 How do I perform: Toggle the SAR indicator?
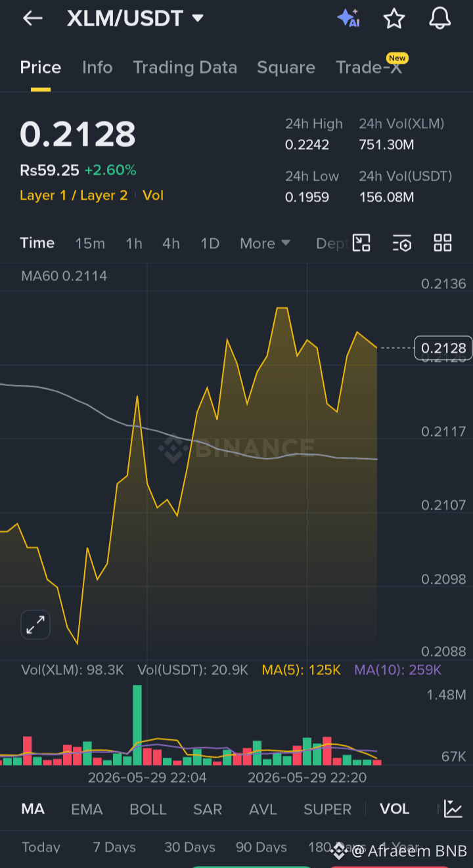click(x=208, y=810)
